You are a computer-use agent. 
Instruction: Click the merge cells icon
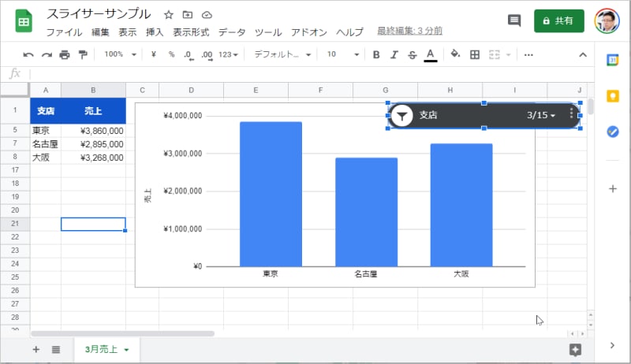pos(495,54)
